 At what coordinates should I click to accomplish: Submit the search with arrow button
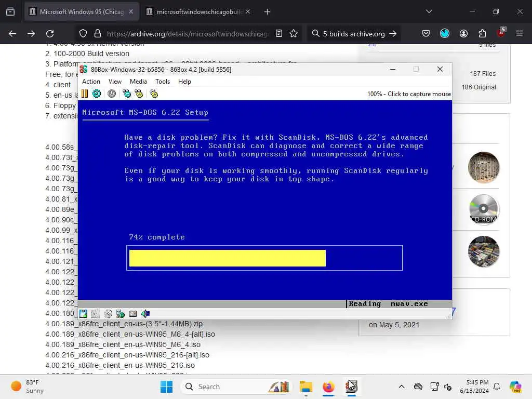click(x=393, y=34)
